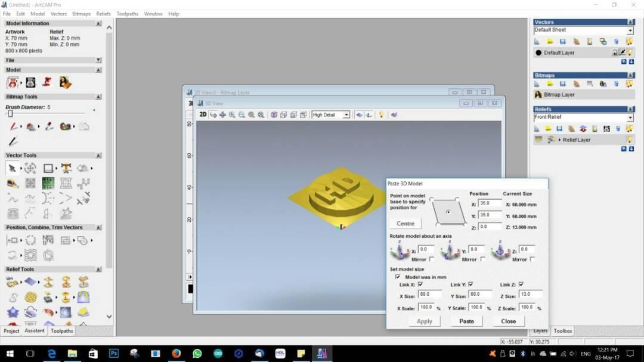Toggle Default Layer visibility light bulb
Image resolution: width=644 pixels, height=362 pixels.
[630, 52]
